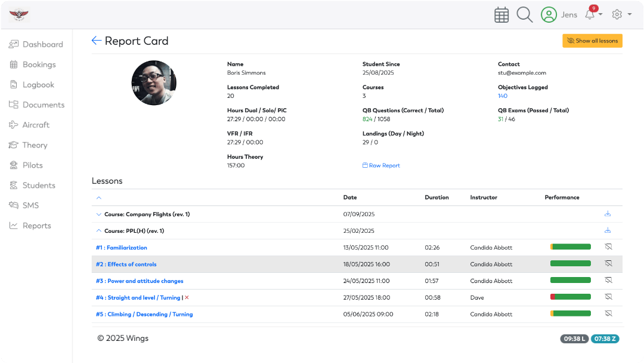
Task: Open the settings gear dropdown
Action: (621, 15)
